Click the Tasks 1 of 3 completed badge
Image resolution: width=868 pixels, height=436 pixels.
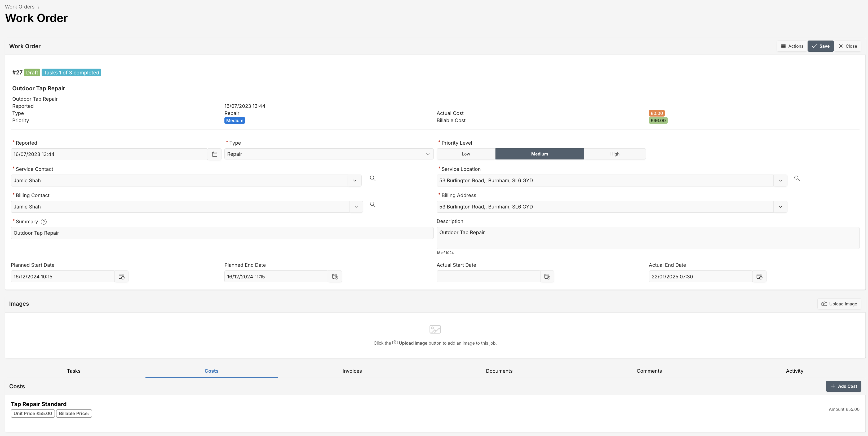[72, 72]
